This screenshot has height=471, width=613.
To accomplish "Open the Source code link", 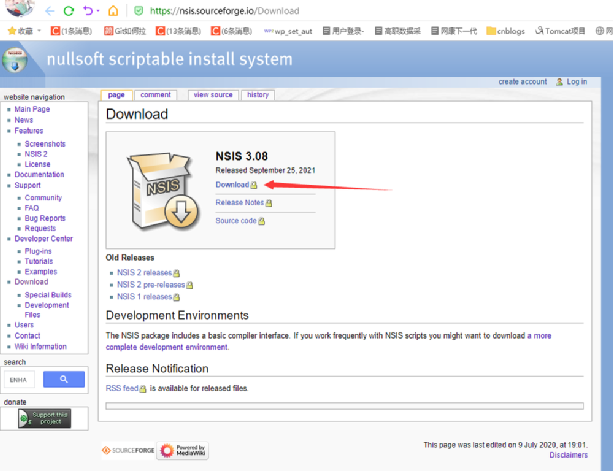I will pos(236,220).
